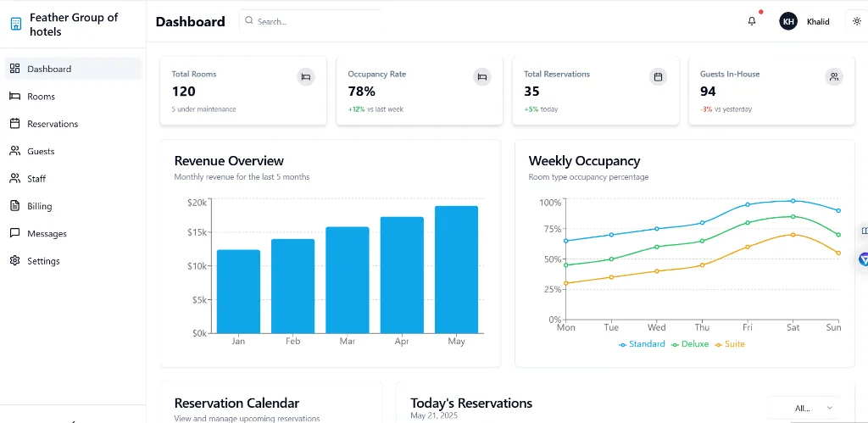Screen dimensions: 868x423
Task: Open notifications via the bell icon
Action: coord(752,21)
